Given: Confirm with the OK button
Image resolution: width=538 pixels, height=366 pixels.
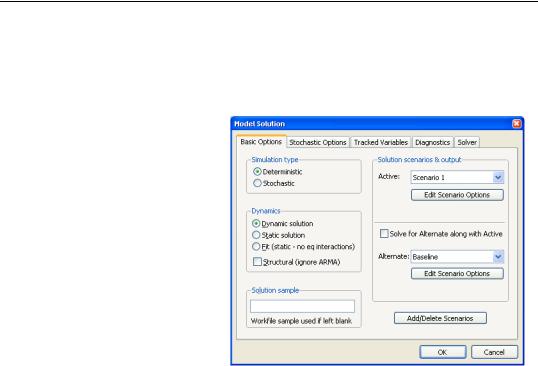Looking at the screenshot, I should 443,352.
